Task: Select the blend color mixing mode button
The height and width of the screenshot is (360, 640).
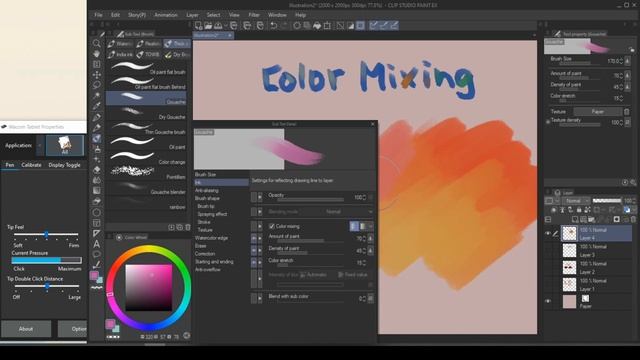Action: coord(354,226)
